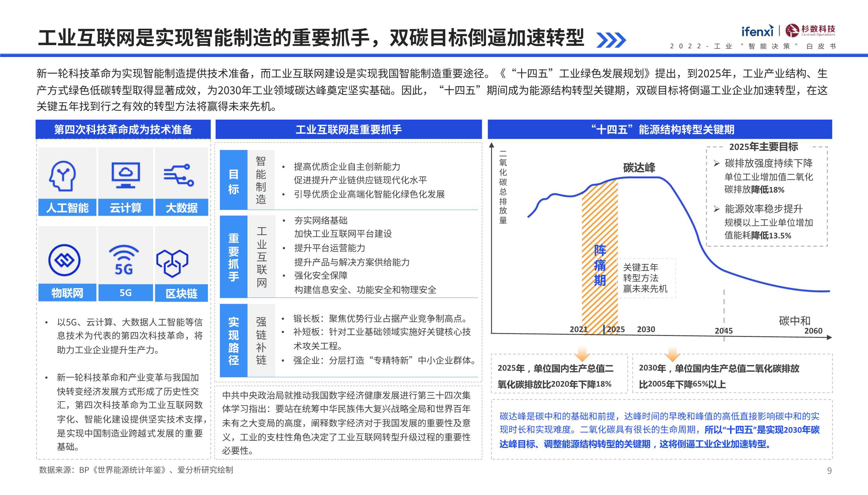Viewport: 868px width, 495px height.
Task: Click the 工业互联网是重要抓手 header
Action: pos(349,129)
